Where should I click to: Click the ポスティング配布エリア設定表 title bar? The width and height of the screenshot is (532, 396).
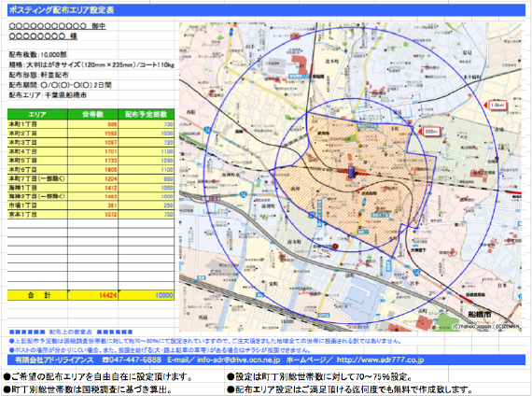tap(266, 10)
